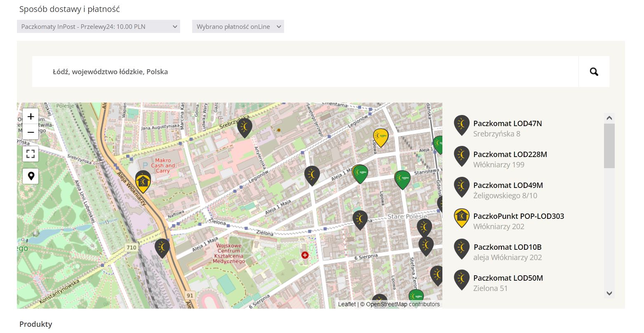Toggle fullscreen map view

click(31, 154)
